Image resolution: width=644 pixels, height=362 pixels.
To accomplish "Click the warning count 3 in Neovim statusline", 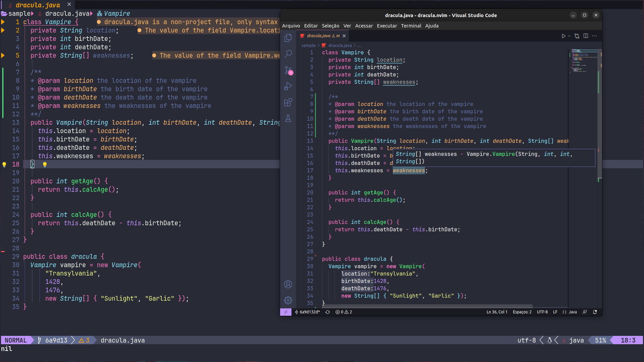I will point(84,340).
